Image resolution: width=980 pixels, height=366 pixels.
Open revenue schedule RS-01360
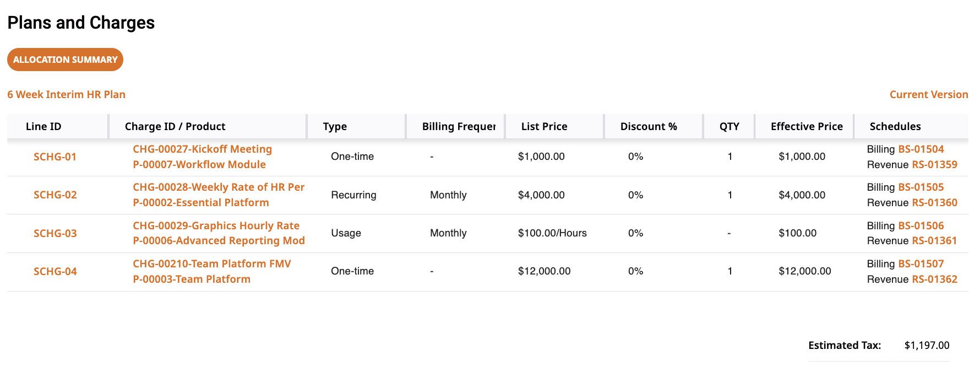(935, 202)
